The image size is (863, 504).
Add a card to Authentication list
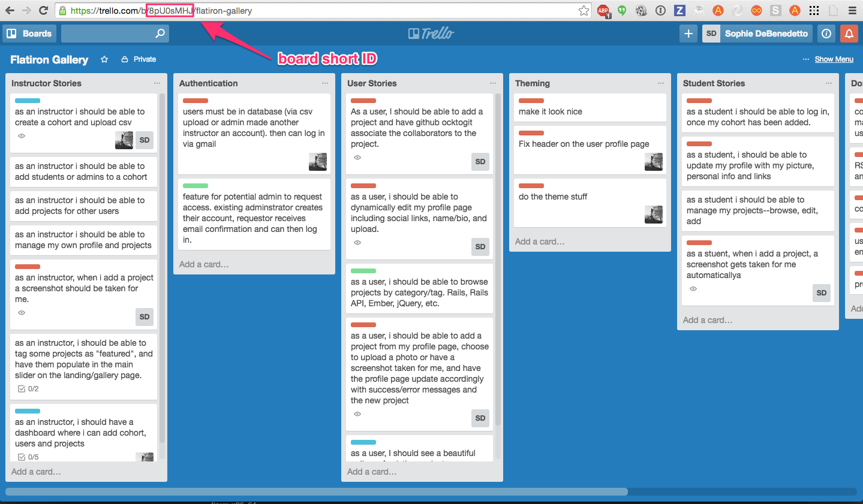[204, 264]
